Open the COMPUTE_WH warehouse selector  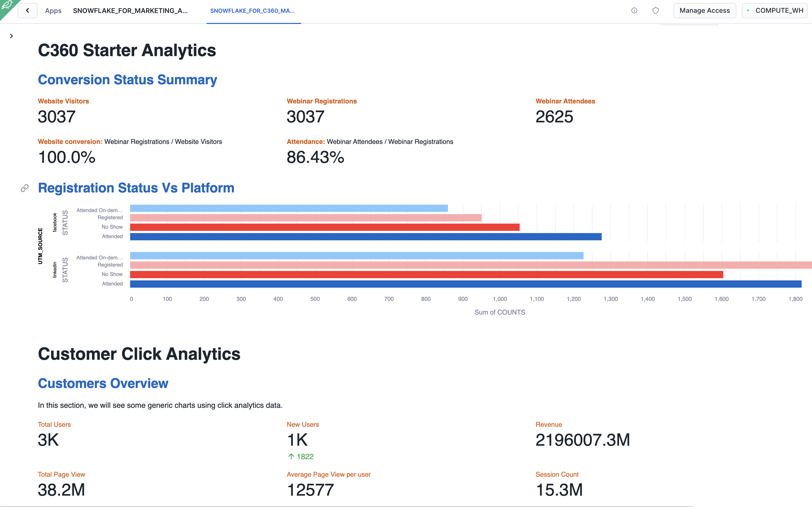775,11
